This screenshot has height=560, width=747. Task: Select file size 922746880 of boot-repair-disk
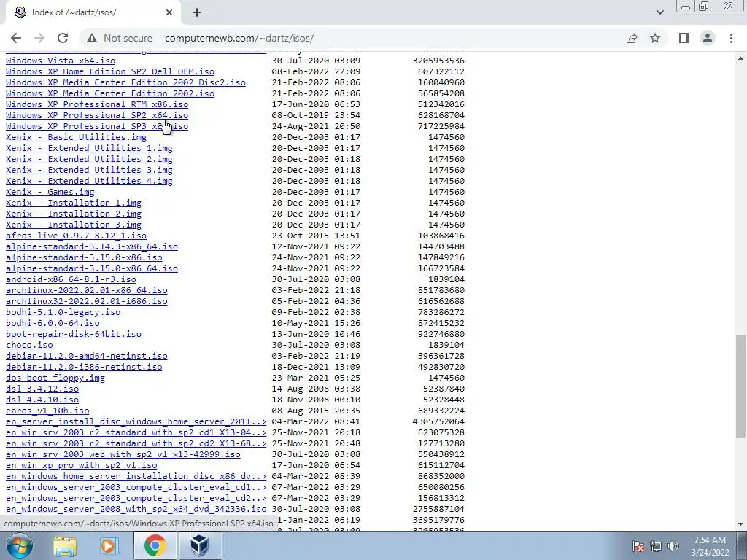[x=441, y=334]
